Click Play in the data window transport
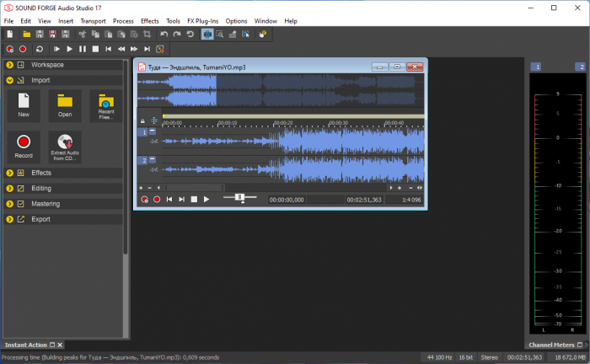Viewport: 590px width, 364px height. pyautogui.click(x=206, y=200)
